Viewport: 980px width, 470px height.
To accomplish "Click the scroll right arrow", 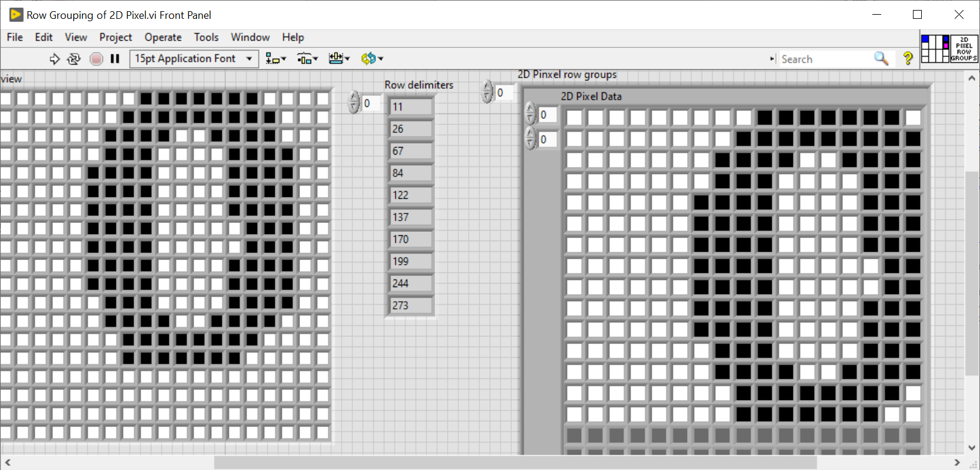I will (x=957, y=463).
